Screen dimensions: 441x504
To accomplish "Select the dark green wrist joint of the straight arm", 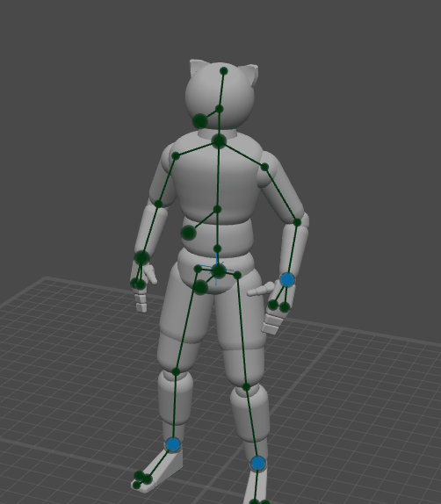I will point(141,258).
